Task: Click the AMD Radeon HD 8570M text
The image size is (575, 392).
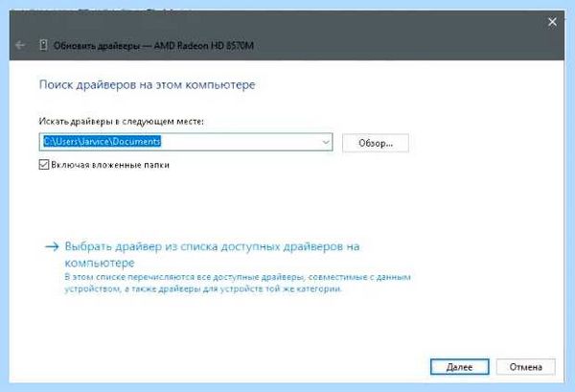Action: (204, 46)
